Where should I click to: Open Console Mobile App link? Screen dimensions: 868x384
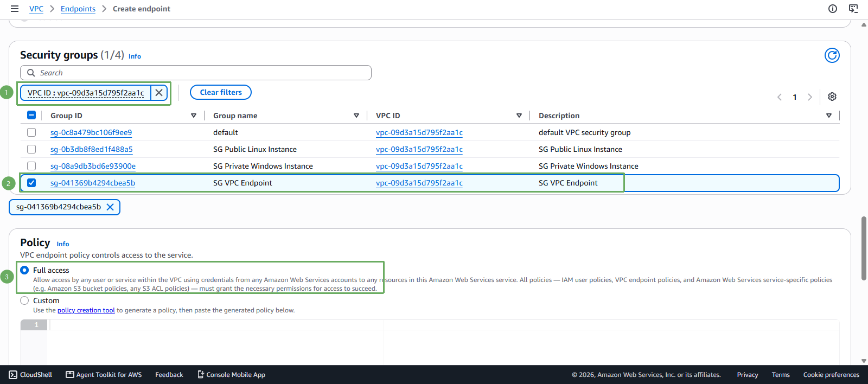tap(231, 375)
